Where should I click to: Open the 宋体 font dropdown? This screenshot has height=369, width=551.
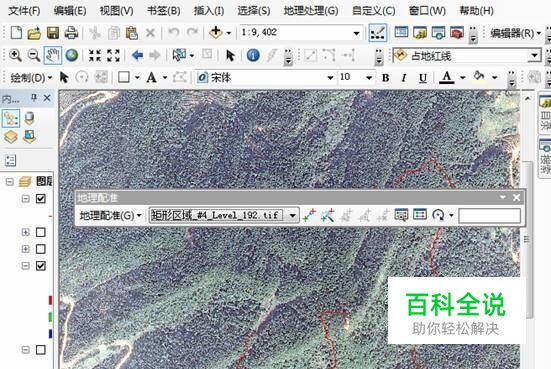pos(330,78)
